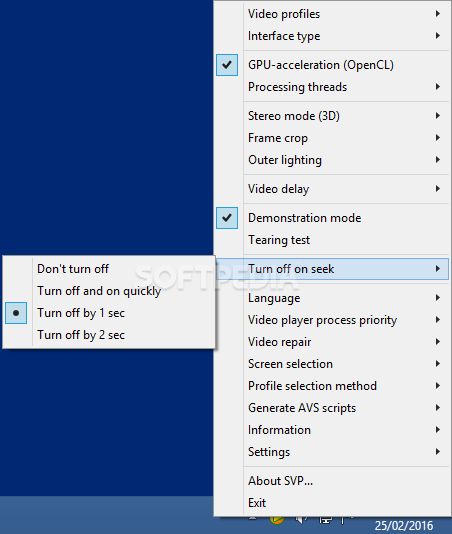Choose Turn off by 2 sec

click(109, 335)
